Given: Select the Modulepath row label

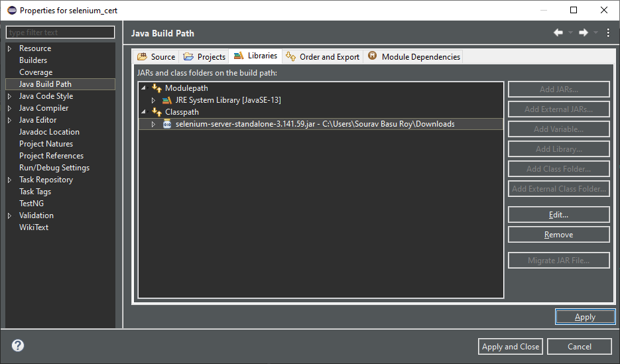Looking at the screenshot, I should (x=186, y=88).
